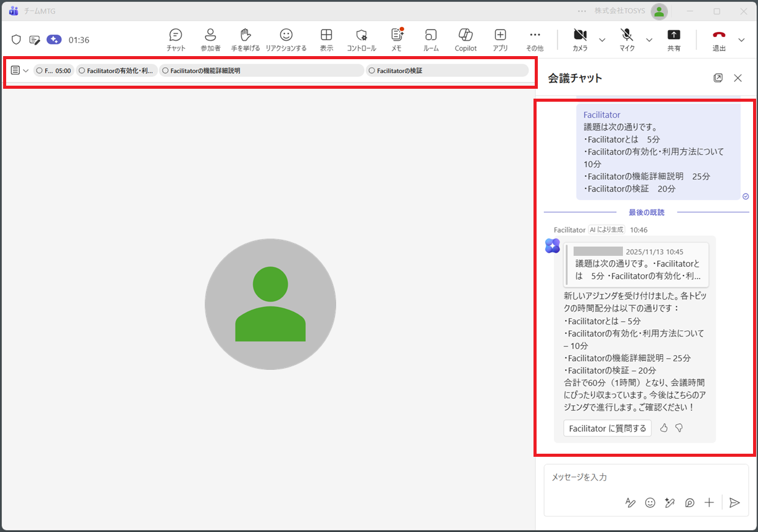Unmute the microphone
The width and height of the screenshot is (758, 532).
627,39
